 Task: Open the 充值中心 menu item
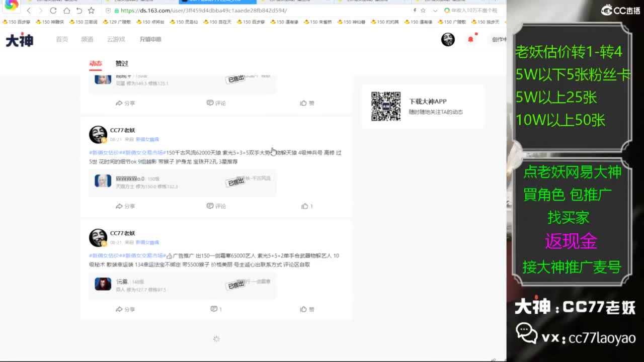[x=151, y=39]
